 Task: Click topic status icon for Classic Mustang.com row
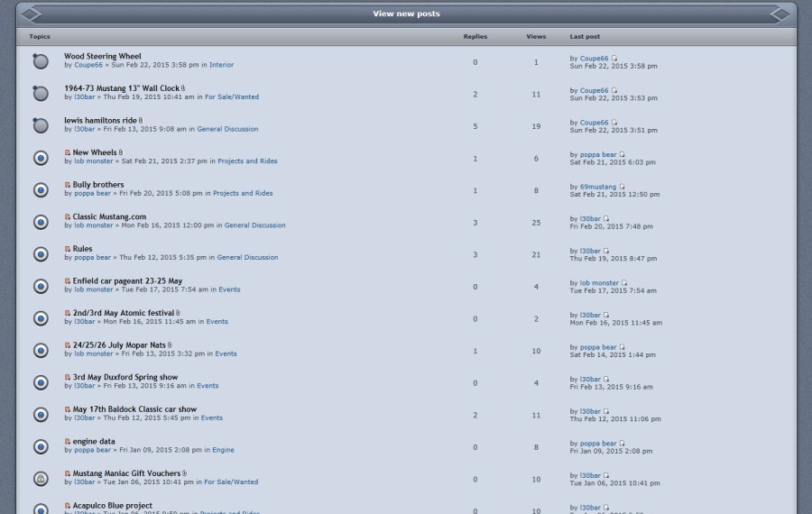[41, 222]
